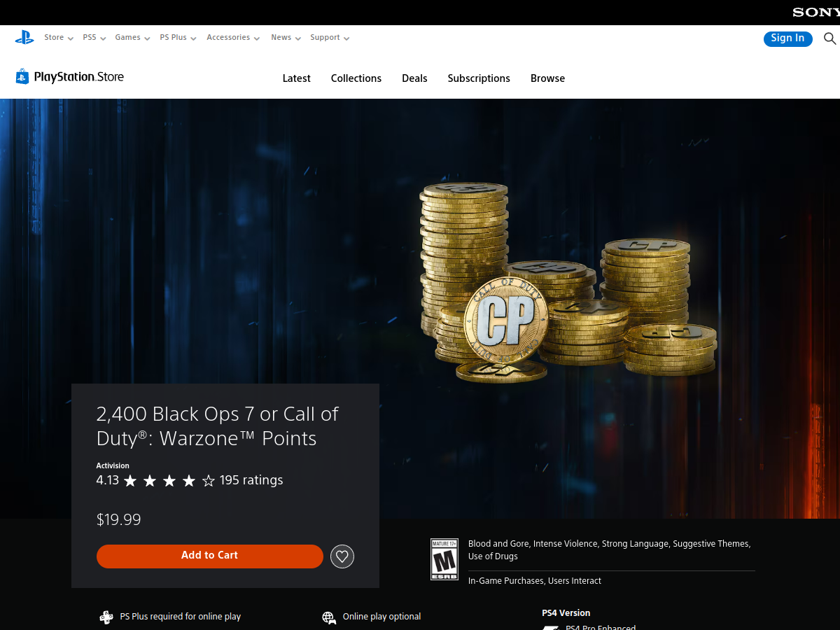Expand the Games dropdown menu
Viewport: 840px width, 630px height.
click(x=133, y=38)
